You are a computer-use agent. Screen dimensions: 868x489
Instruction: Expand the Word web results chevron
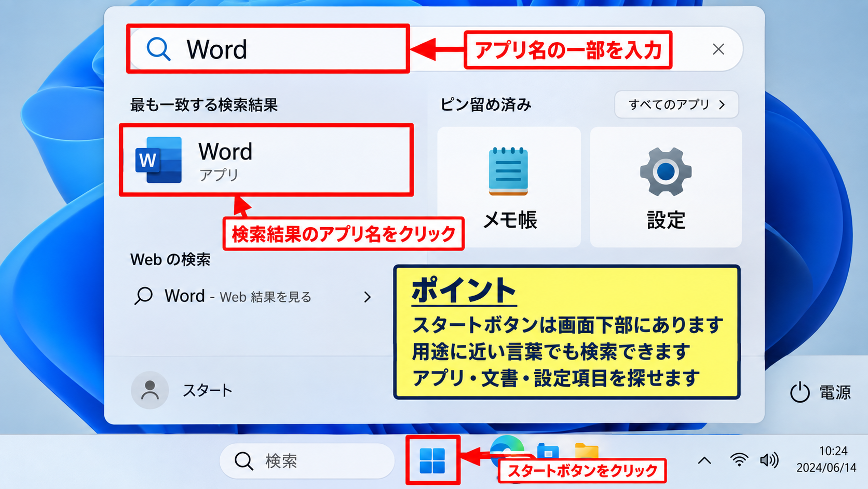(x=368, y=297)
